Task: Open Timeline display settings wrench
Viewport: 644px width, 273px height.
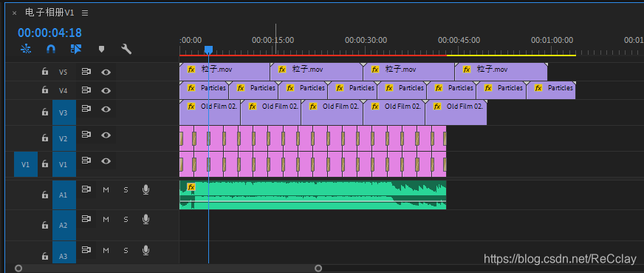Action: 126,50
